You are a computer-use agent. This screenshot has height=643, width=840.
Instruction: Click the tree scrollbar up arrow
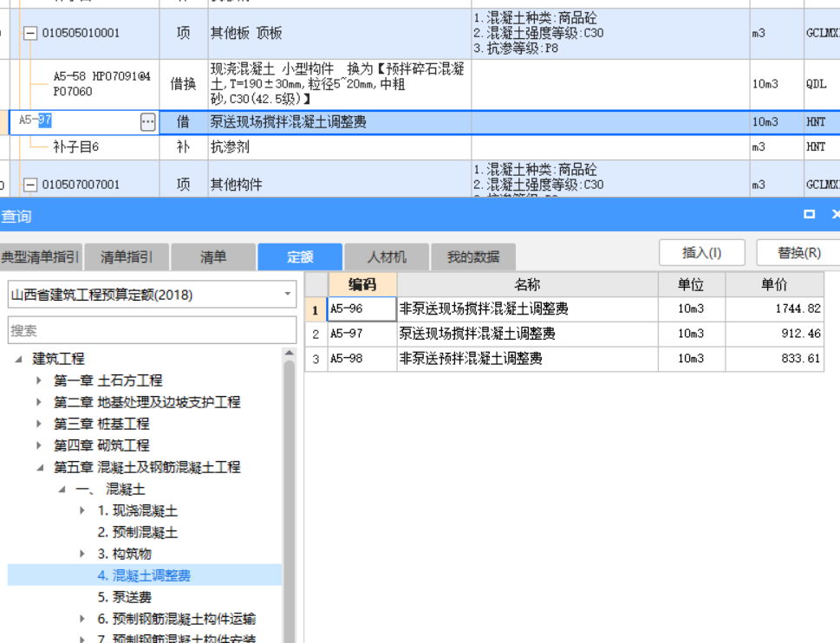tap(290, 353)
